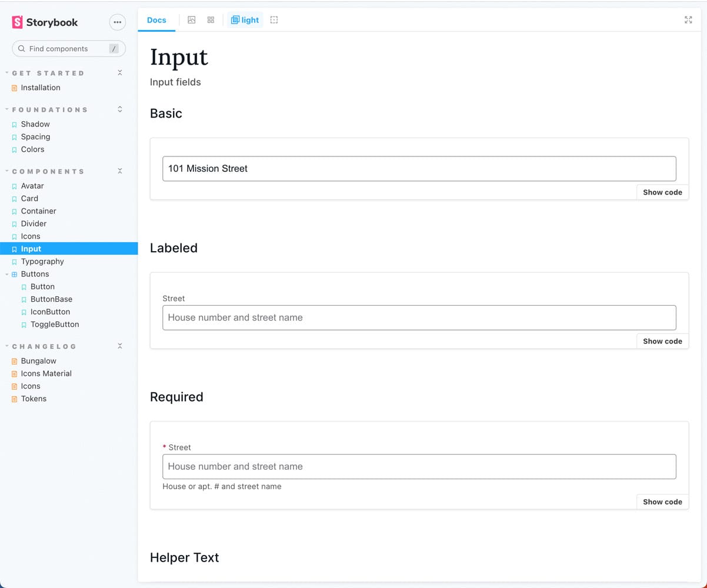The width and height of the screenshot is (707, 588).
Task: Click the 101 Mission Street input field
Action: coord(419,169)
